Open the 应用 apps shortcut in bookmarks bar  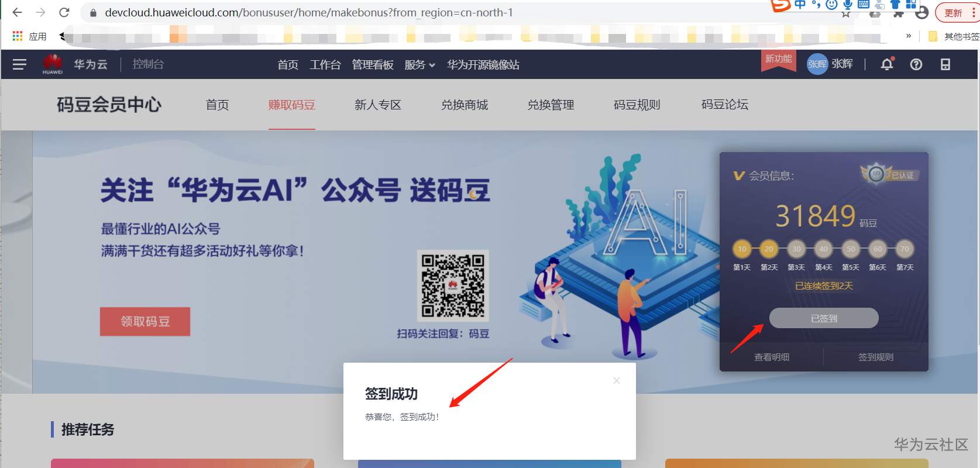(29, 36)
